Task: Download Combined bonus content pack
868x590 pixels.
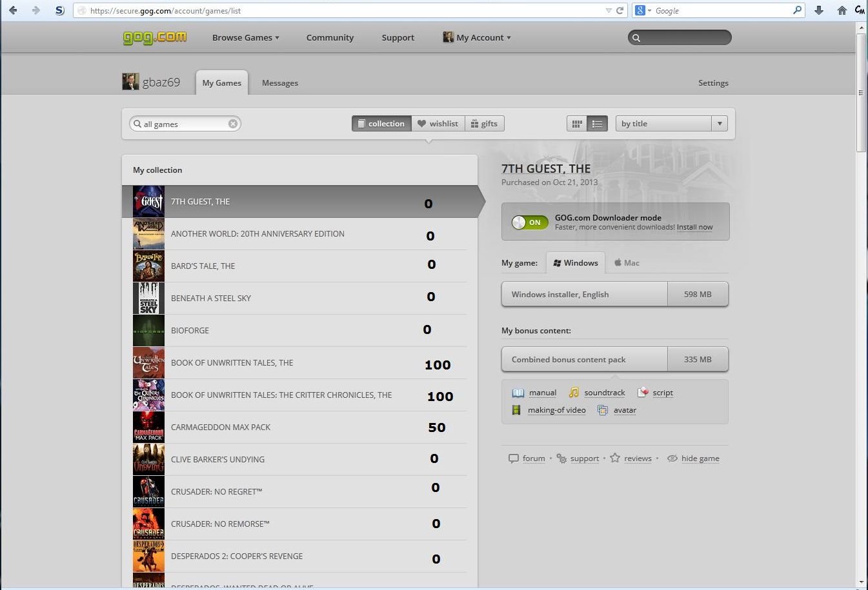Action: coord(615,359)
